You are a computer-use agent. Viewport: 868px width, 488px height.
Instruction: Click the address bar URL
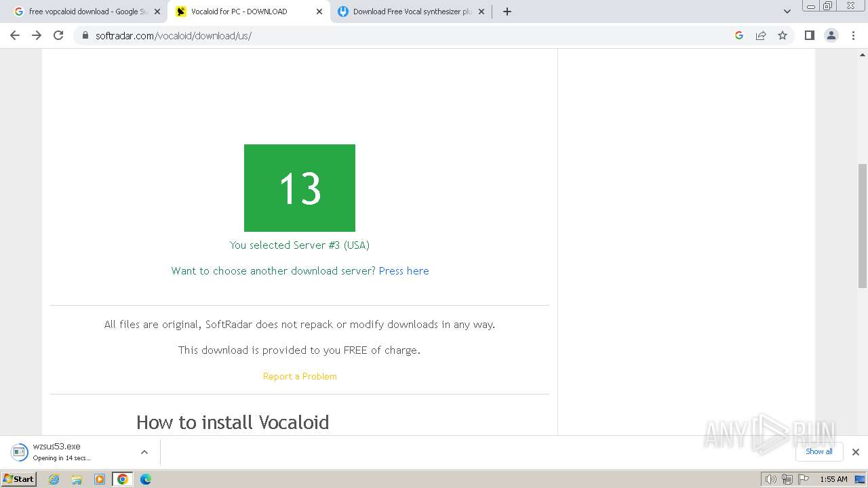(x=174, y=36)
